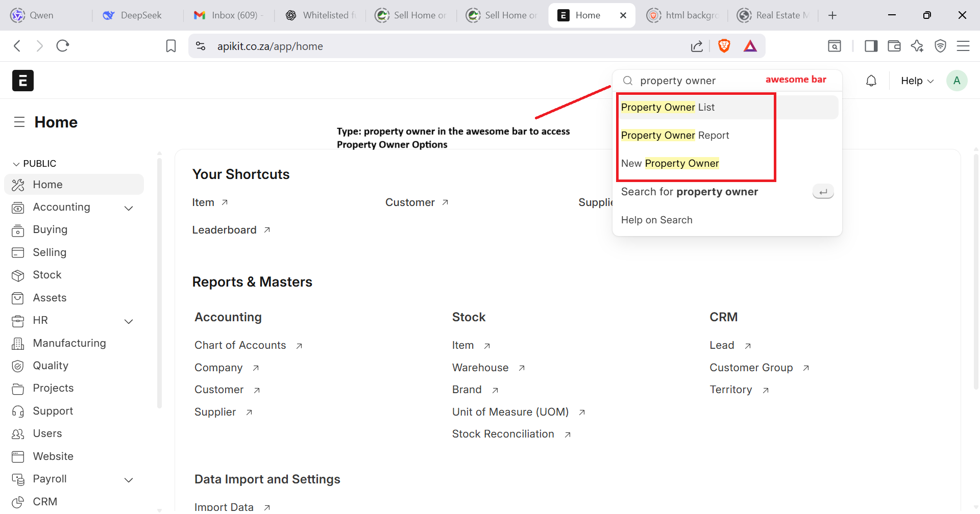Click the share page icon in address bar
Image resolution: width=980 pixels, height=514 pixels.
(x=697, y=46)
